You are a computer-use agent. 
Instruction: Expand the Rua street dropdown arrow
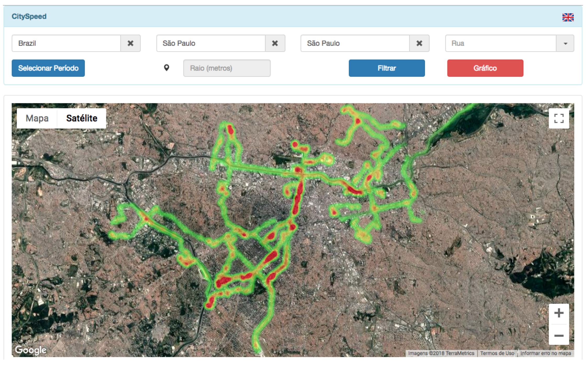tap(565, 43)
